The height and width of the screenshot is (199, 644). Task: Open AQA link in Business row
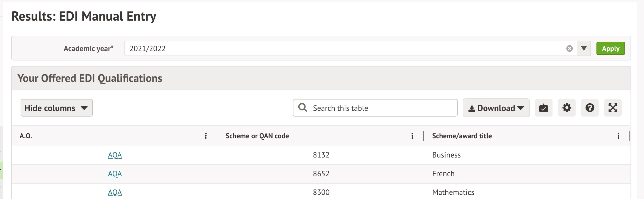click(115, 155)
